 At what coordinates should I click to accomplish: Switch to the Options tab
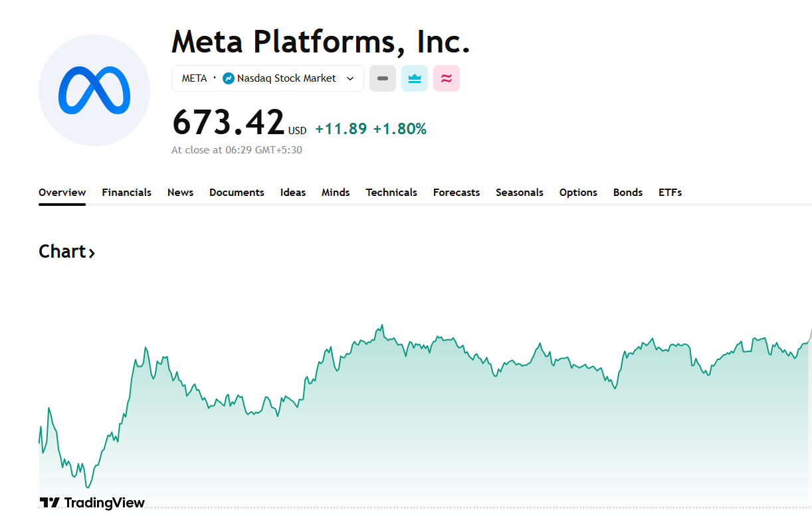[578, 193]
